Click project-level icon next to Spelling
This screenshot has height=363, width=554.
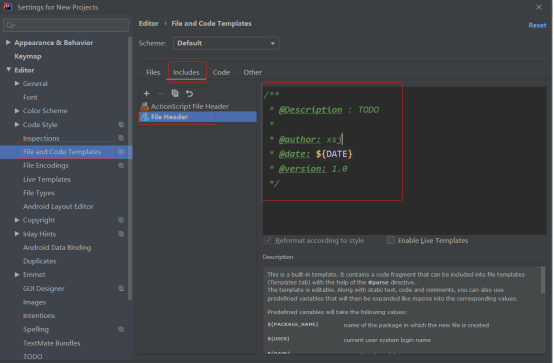[121, 329]
